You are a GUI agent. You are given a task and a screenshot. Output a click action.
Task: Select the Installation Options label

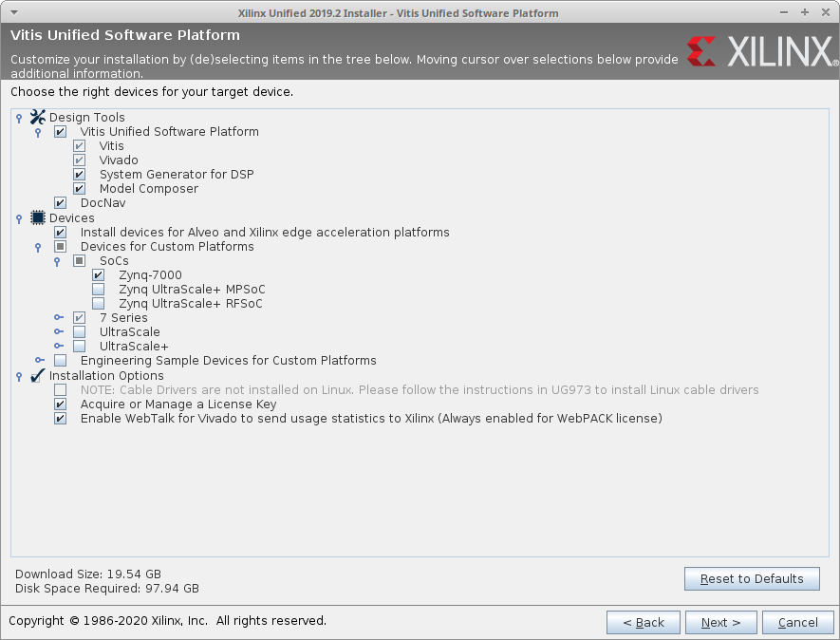pos(106,376)
